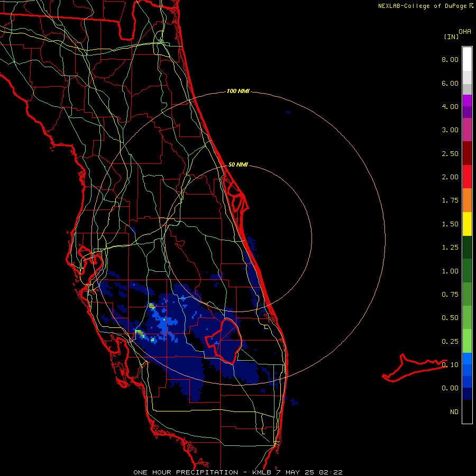Click the ND legend label

point(454,412)
